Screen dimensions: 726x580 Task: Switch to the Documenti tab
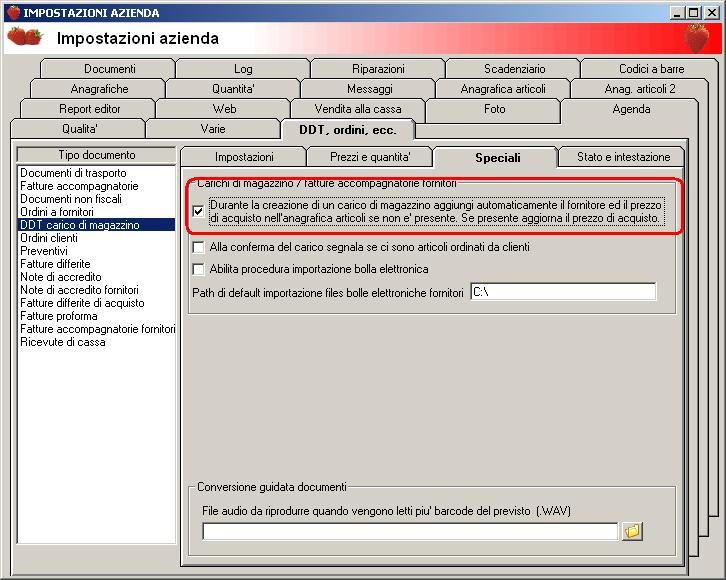click(109, 69)
